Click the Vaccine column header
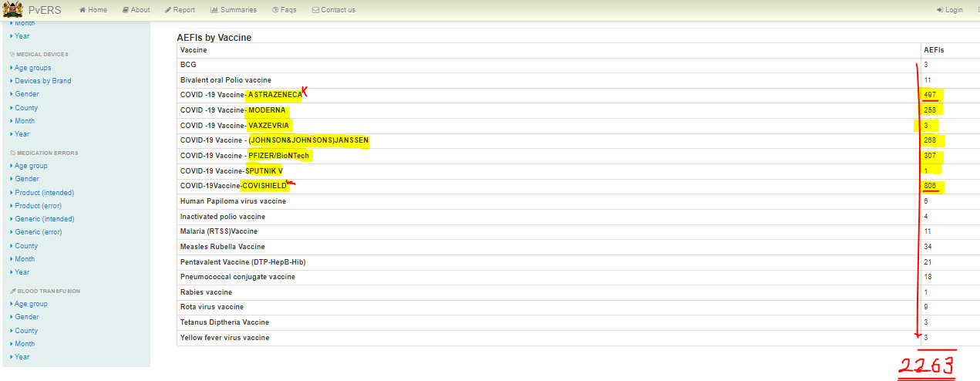The image size is (980, 381). point(194,50)
